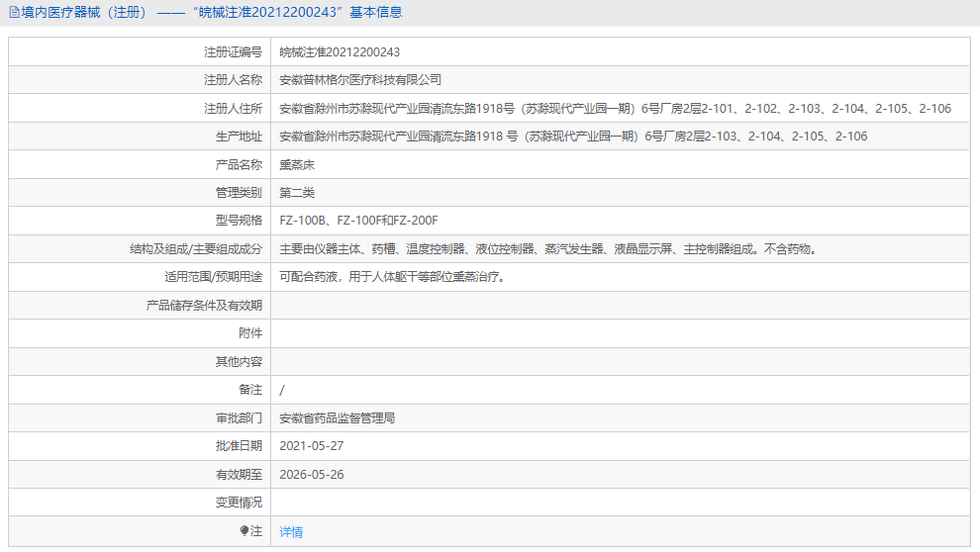Click the 结构及组成 composition description text
Image resolution: width=980 pixels, height=552 pixels.
[x=548, y=249]
